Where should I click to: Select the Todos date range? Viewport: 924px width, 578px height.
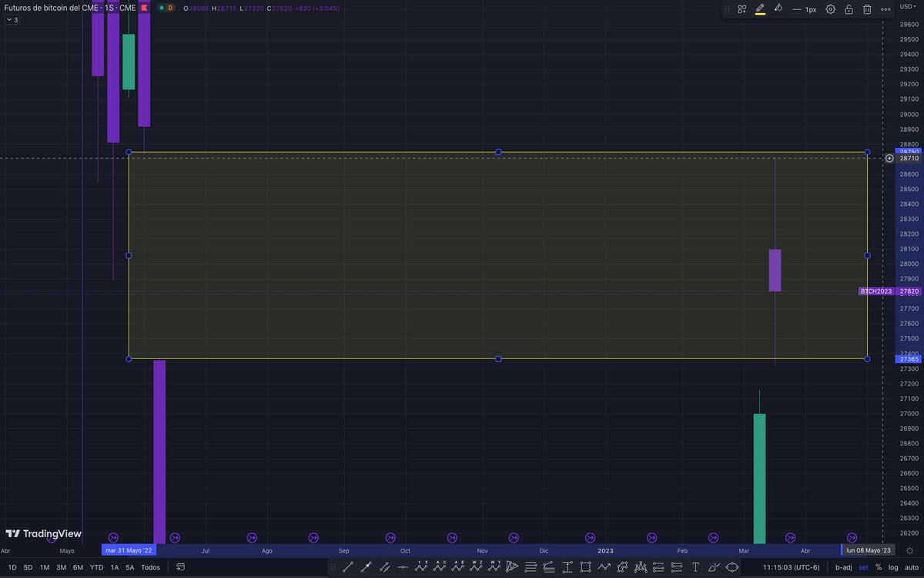pyautogui.click(x=150, y=566)
